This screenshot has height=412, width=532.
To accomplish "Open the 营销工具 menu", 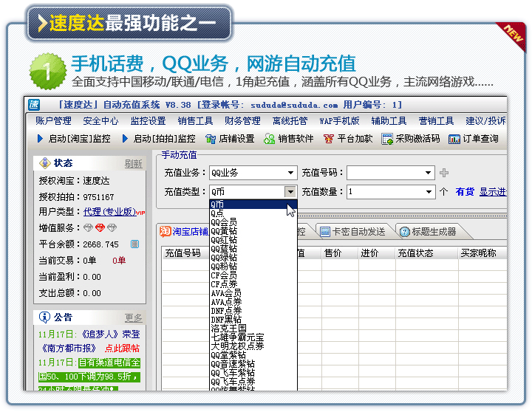I will click(436, 120).
